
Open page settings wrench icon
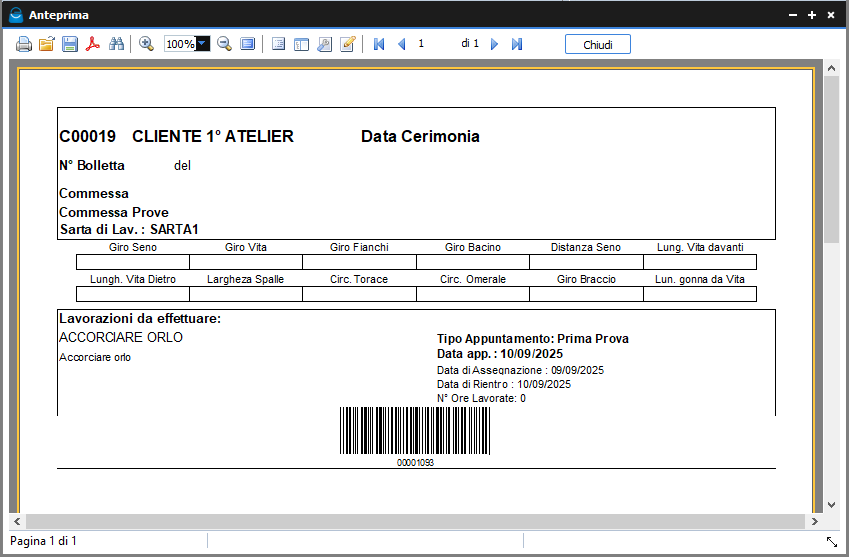(x=324, y=44)
